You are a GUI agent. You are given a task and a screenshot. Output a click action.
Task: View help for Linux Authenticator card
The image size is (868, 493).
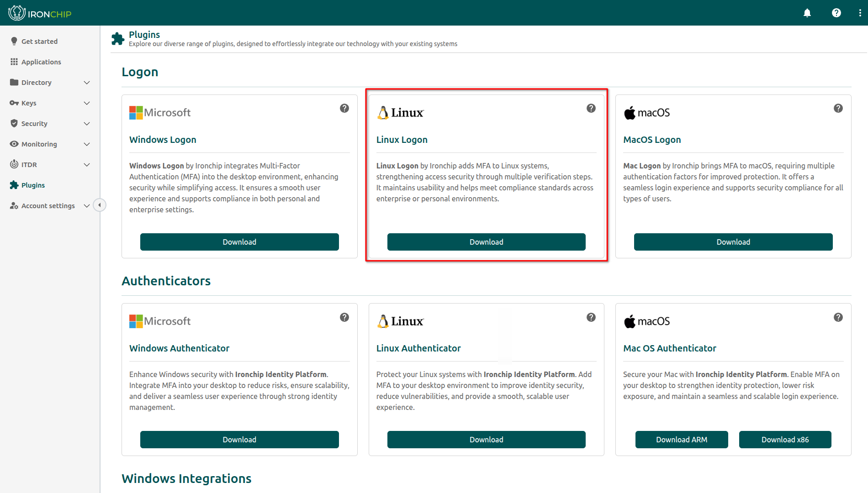point(591,317)
